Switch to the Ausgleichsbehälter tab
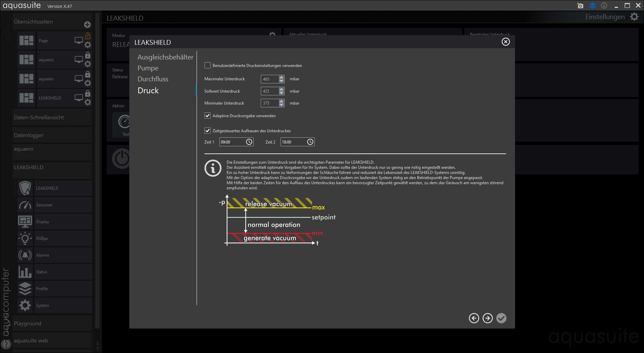The height and width of the screenshot is (353, 644). [x=165, y=57]
